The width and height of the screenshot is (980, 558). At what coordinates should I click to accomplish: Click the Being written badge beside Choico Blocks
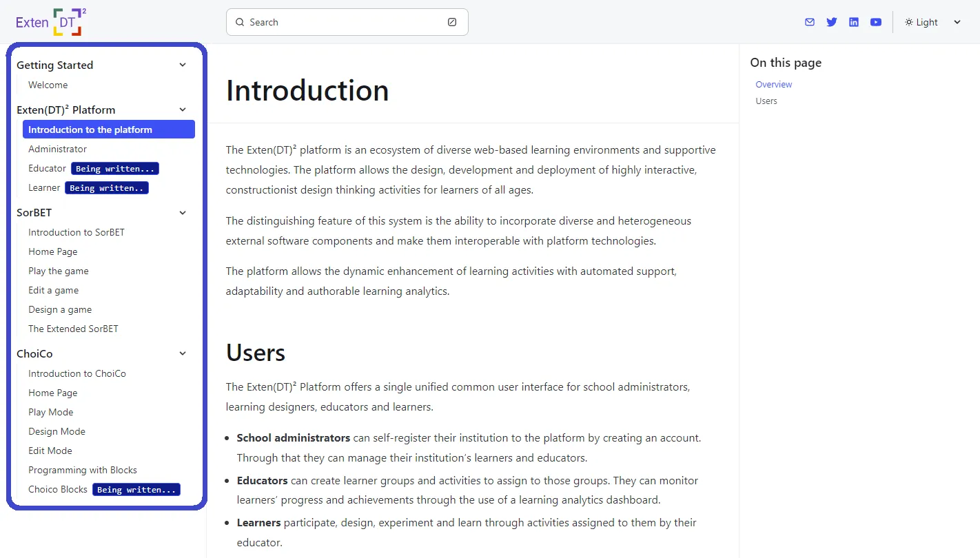[x=136, y=489]
